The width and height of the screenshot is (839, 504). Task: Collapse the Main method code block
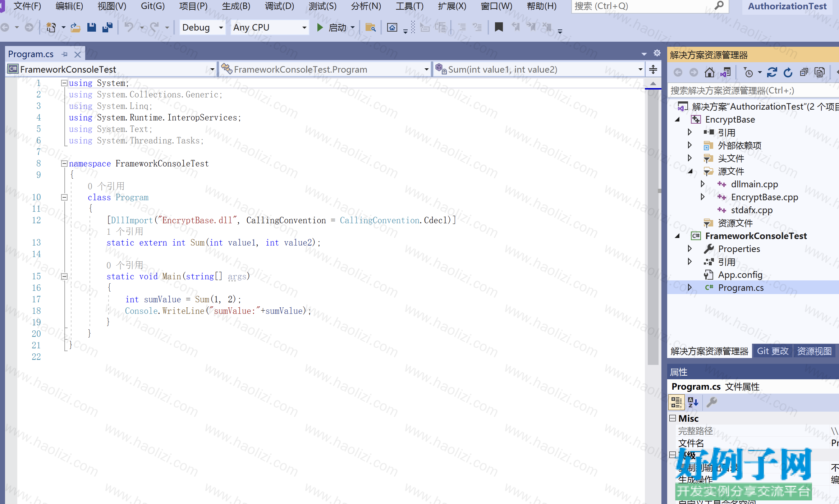pyautogui.click(x=64, y=276)
